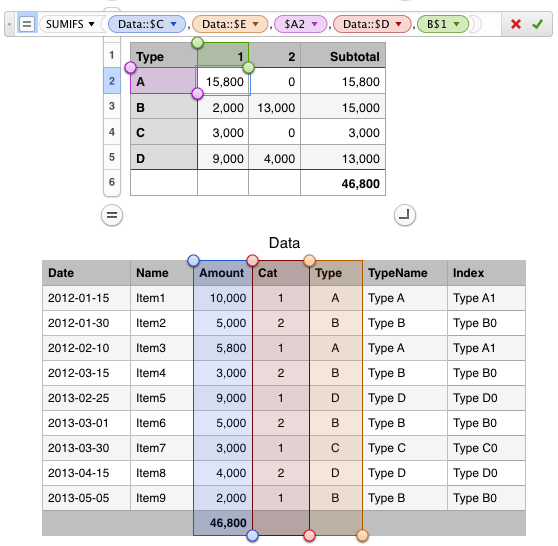Select the Item2 name cell
Image resolution: width=558 pixels, height=546 pixels.
(x=162, y=323)
